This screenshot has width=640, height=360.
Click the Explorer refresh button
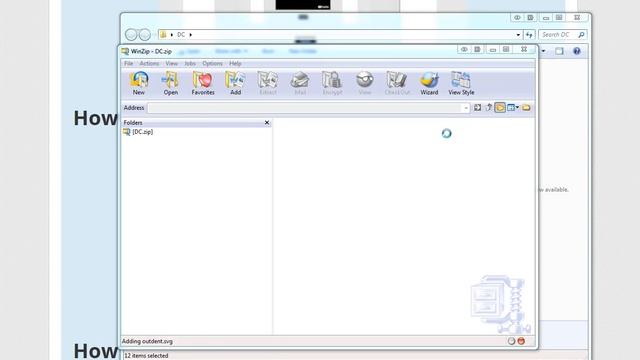[529, 35]
